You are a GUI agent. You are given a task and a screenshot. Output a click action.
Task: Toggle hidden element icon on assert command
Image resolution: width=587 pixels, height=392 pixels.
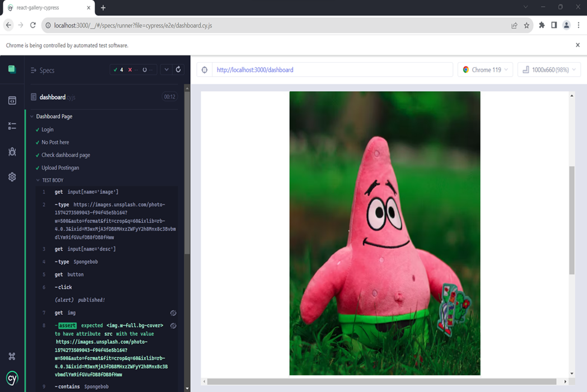click(x=173, y=325)
